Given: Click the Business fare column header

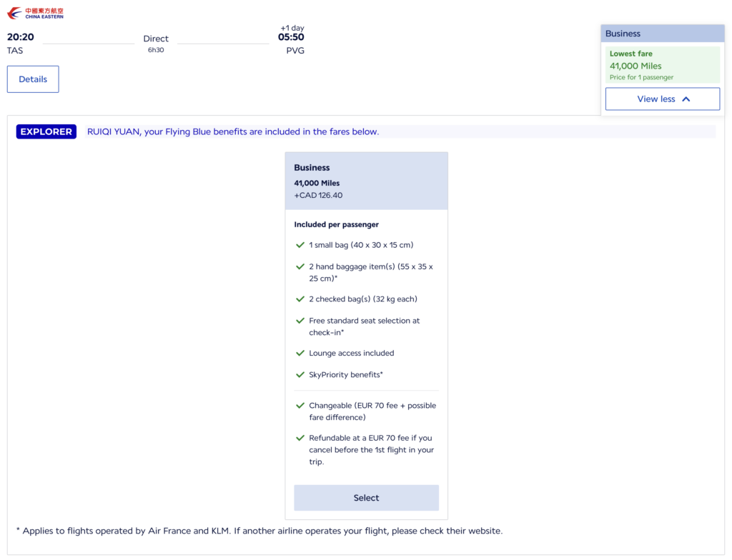Looking at the screenshot, I should click(663, 34).
